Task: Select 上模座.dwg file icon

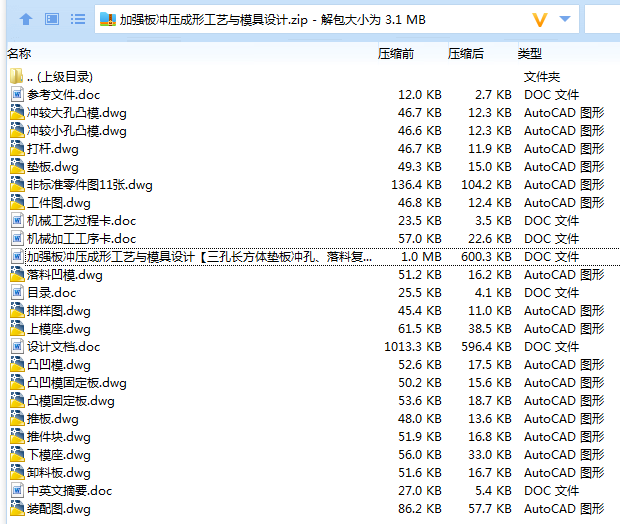Action: point(17,328)
